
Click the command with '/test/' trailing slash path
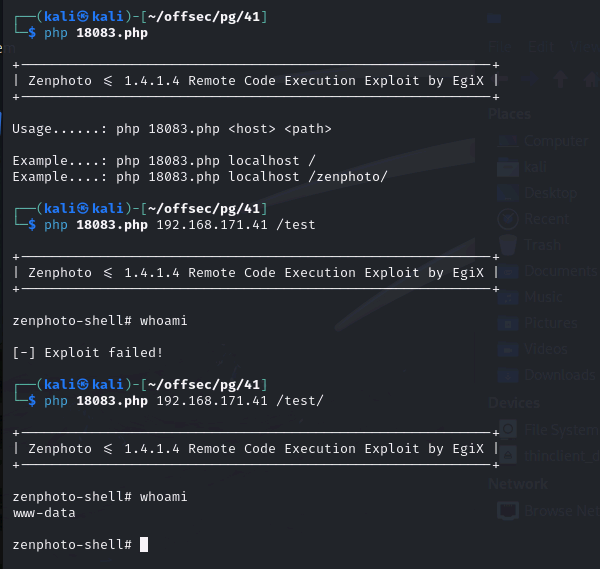[x=184, y=401]
